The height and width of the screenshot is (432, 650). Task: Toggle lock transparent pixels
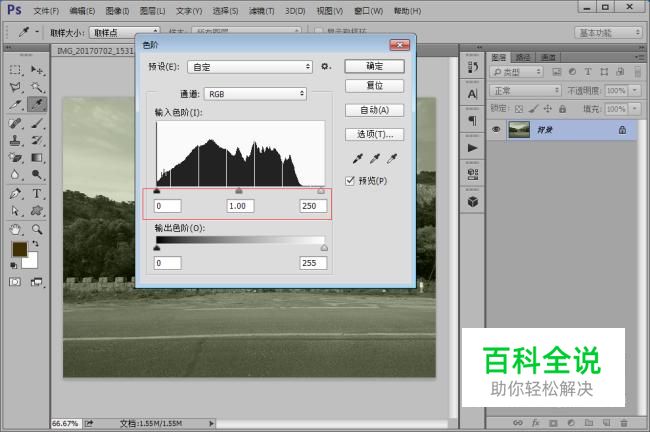519,109
